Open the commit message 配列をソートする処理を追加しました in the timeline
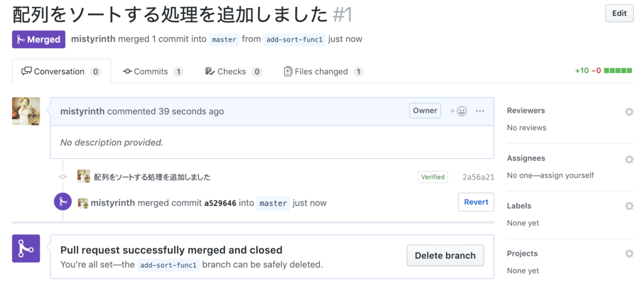The image size is (644, 286). click(152, 177)
